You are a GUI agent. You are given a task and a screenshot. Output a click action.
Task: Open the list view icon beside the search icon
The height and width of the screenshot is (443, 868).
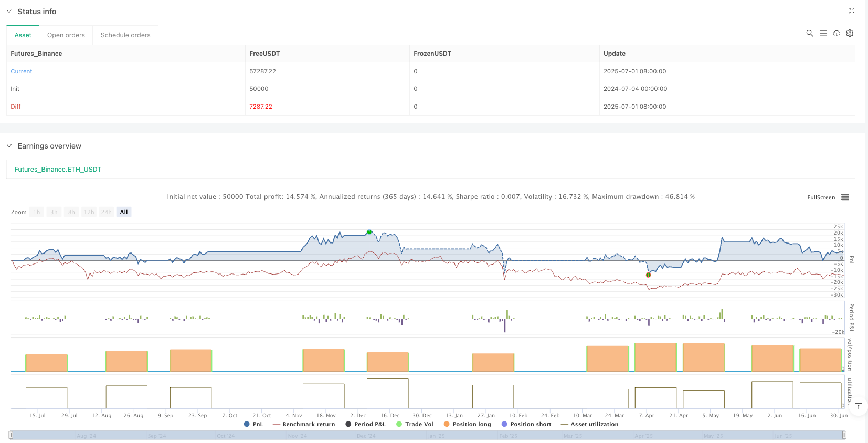tap(823, 33)
